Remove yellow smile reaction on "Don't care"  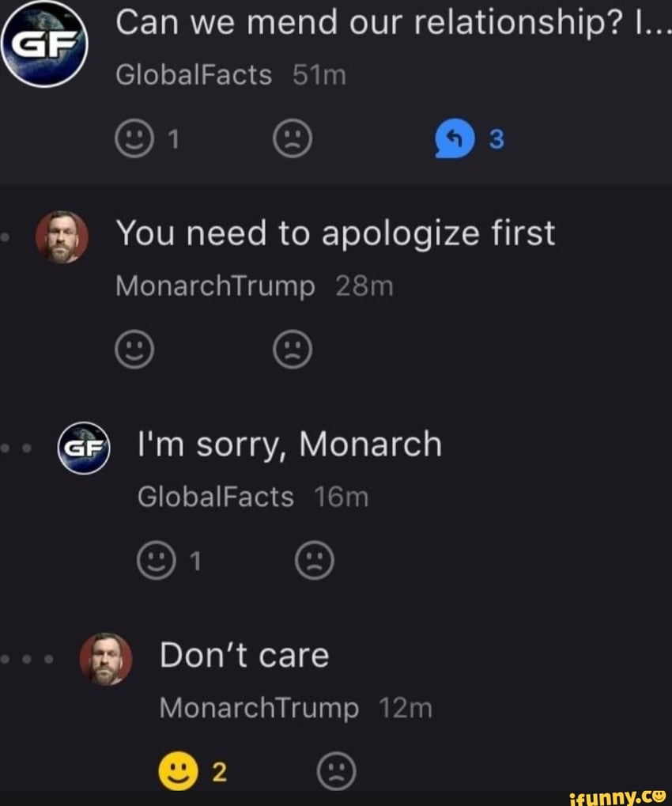coord(179,772)
